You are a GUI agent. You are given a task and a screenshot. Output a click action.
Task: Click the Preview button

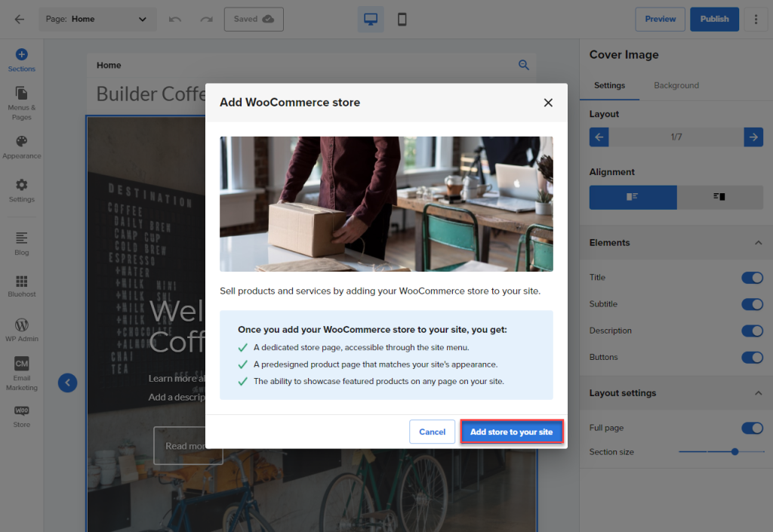point(660,19)
